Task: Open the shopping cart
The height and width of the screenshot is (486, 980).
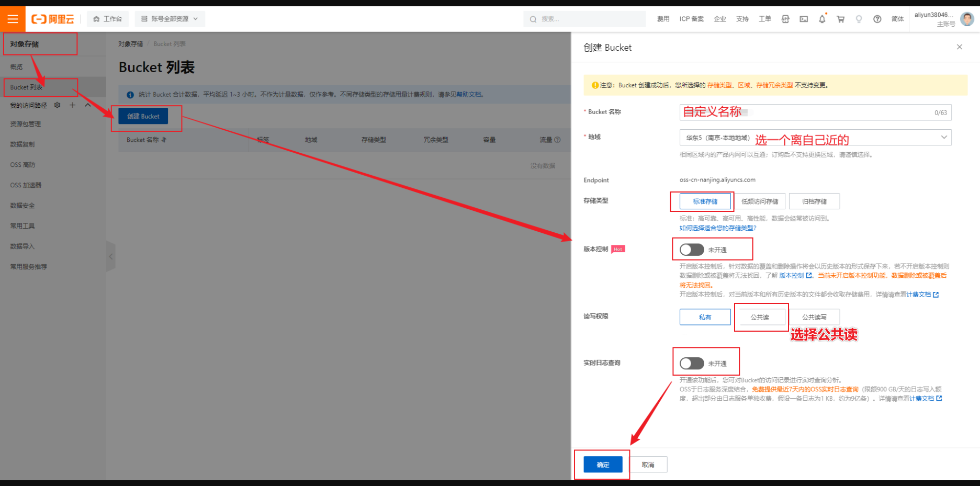Action: click(840, 19)
